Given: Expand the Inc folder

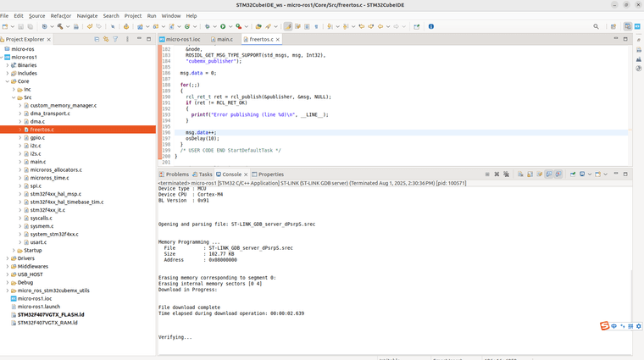Looking at the screenshot, I should [14, 90].
